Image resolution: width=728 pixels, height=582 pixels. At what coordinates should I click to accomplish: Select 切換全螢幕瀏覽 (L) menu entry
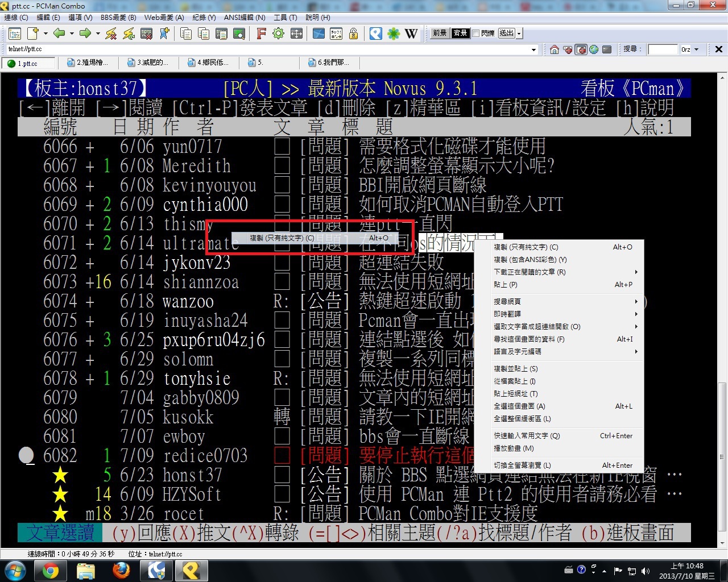pos(559,465)
